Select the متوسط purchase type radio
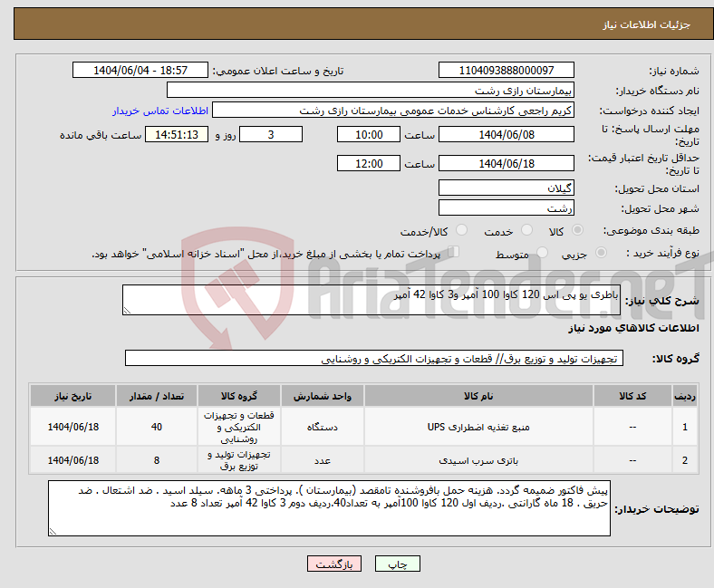 (x=542, y=253)
